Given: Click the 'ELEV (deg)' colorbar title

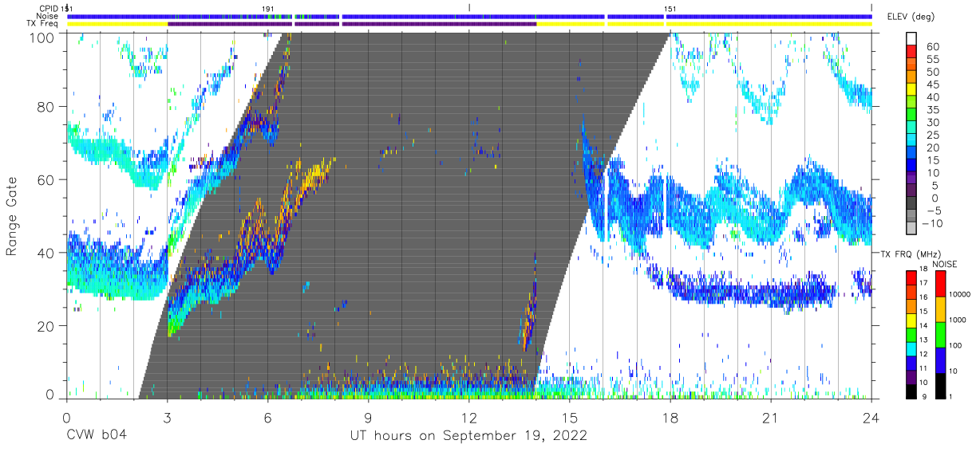Looking at the screenshot, I should pyautogui.click(x=911, y=17).
